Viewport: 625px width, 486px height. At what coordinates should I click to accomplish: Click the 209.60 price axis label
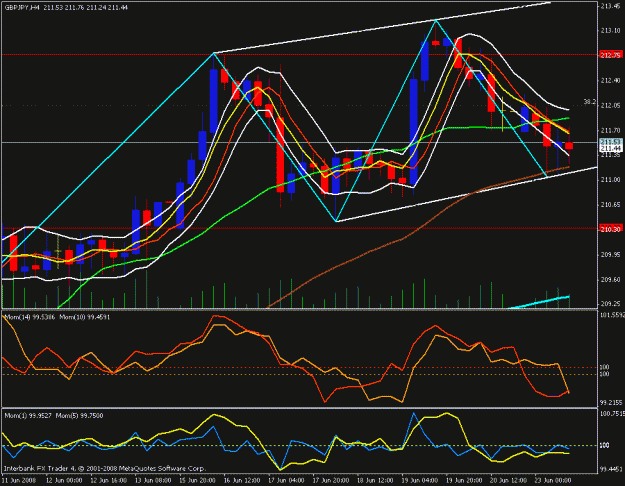pos(610,279)
